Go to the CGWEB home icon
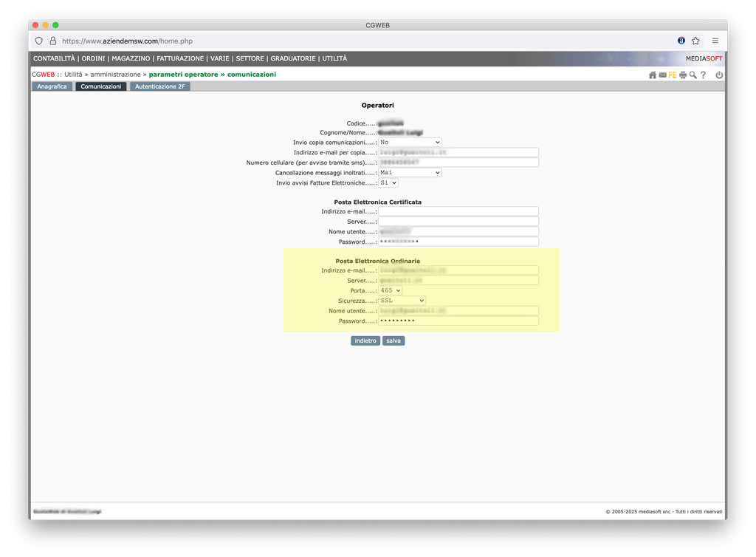This screenshot has height=557, width=756. [653, 75]
